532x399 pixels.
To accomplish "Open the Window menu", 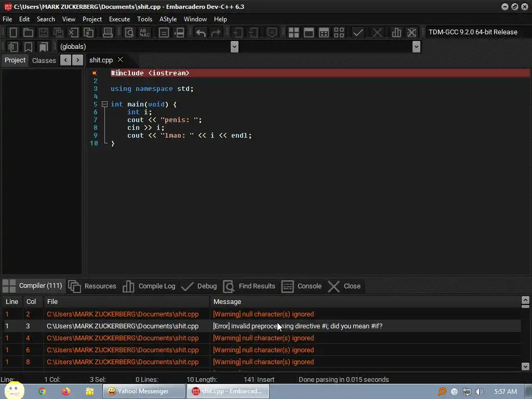I will click(x=195, y=19).
